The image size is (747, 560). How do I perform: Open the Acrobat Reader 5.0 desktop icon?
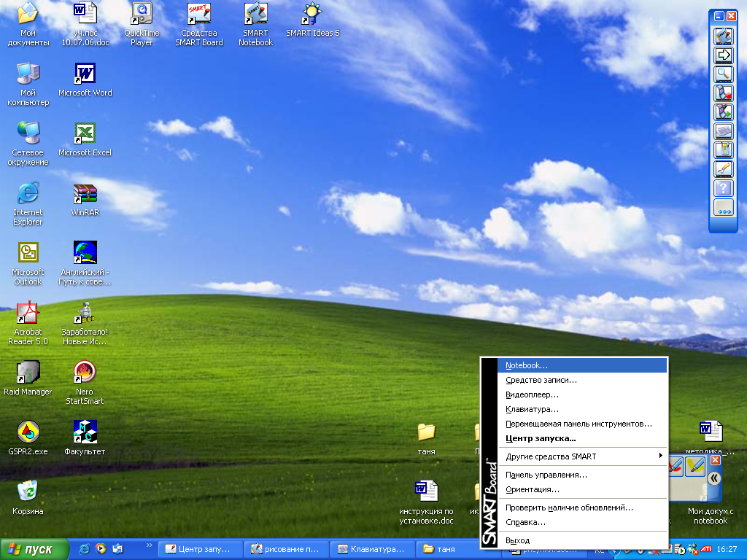(28, 324)
